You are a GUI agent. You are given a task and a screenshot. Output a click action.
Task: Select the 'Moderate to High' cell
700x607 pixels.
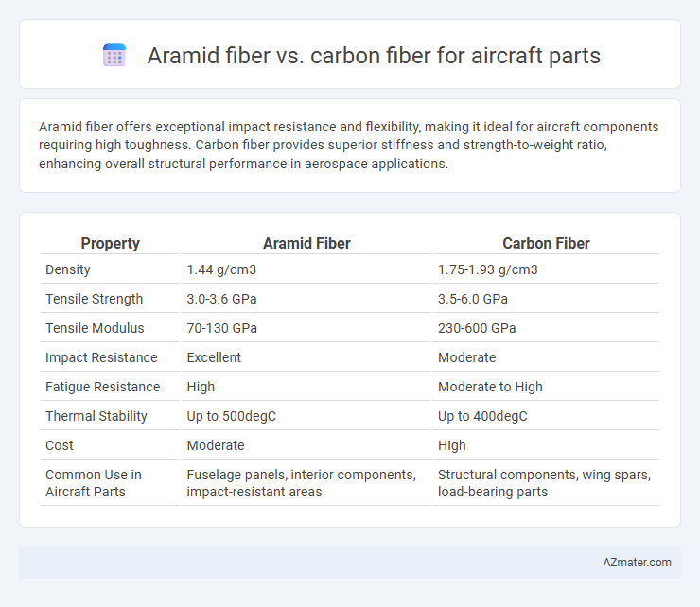(x=490, y=387)
